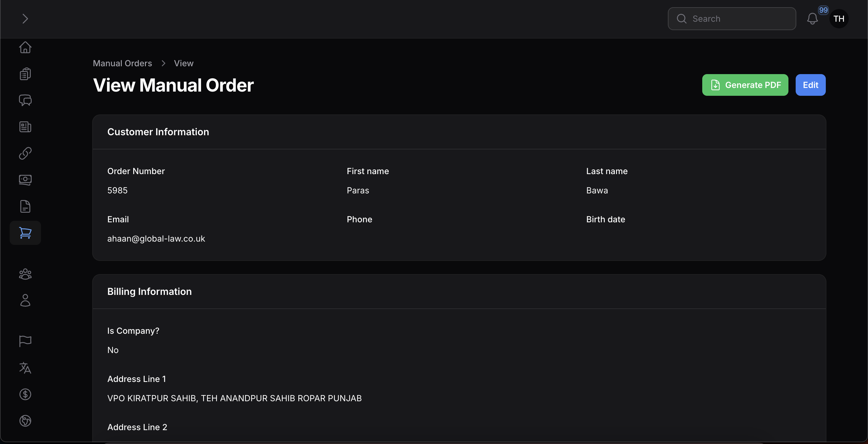Open the newspaper icon in sidebar
This screenshot has height=444, width=868.
pos(25,127)
